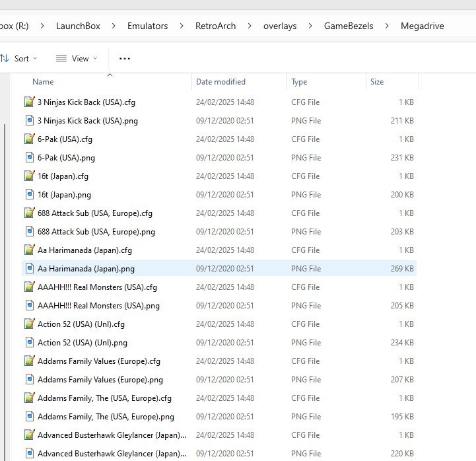476x461 pixels.
Task: Click CFG File type of 6-Pak (USA).cfg
Action: [x=305, y=139]
